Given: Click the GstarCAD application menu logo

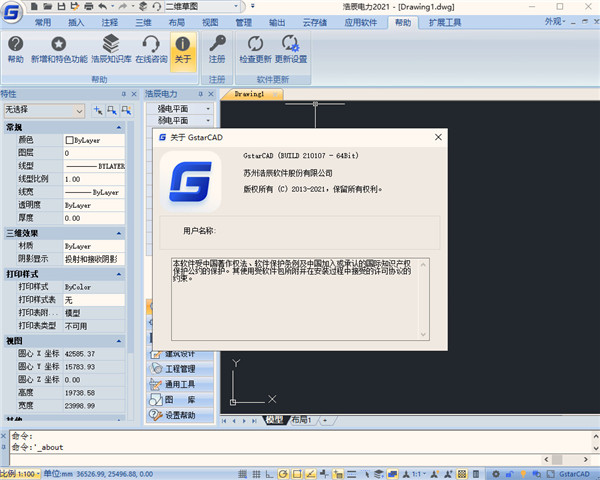Looking at the screenshot, I should click(x=11, y=12).
